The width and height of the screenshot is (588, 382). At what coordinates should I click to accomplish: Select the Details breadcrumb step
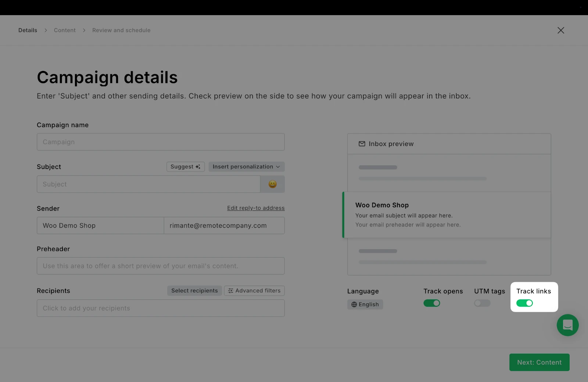[x=28, y=30]
